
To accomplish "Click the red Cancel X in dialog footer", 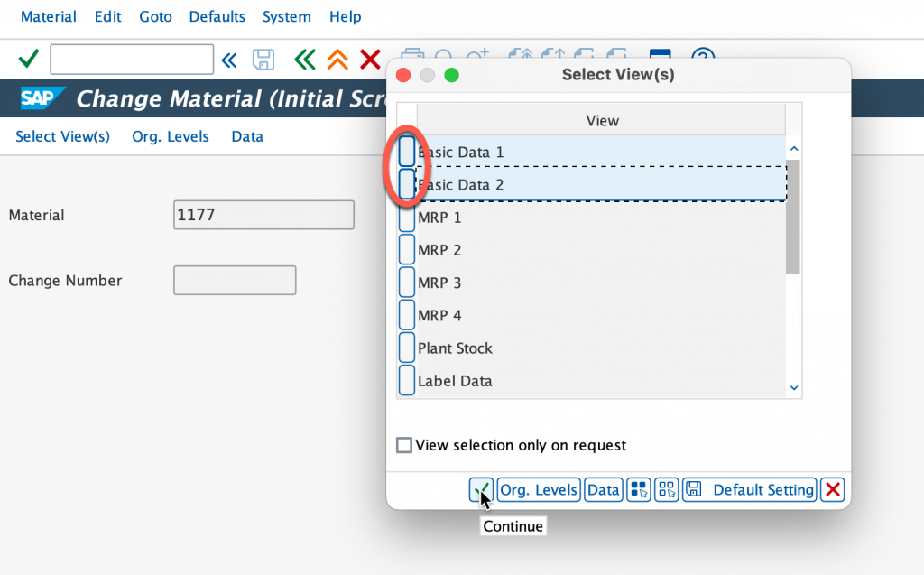I will [833, 490].
